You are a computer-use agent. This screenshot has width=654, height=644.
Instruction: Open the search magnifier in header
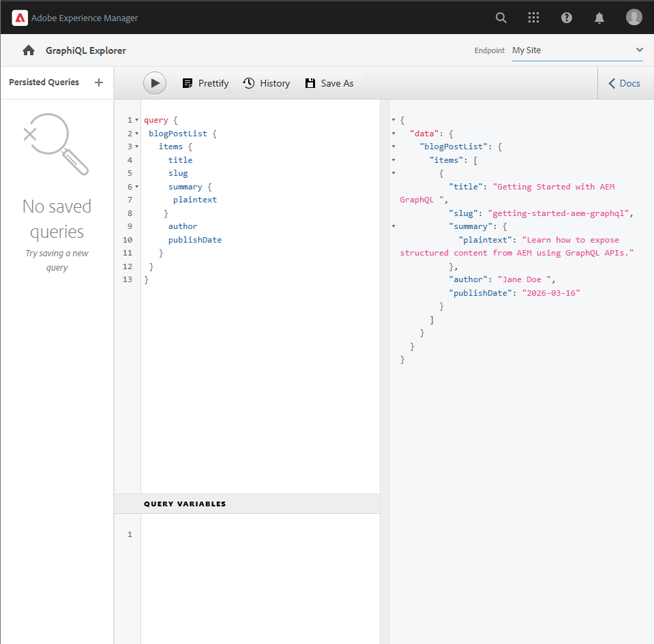click(501, 18)
